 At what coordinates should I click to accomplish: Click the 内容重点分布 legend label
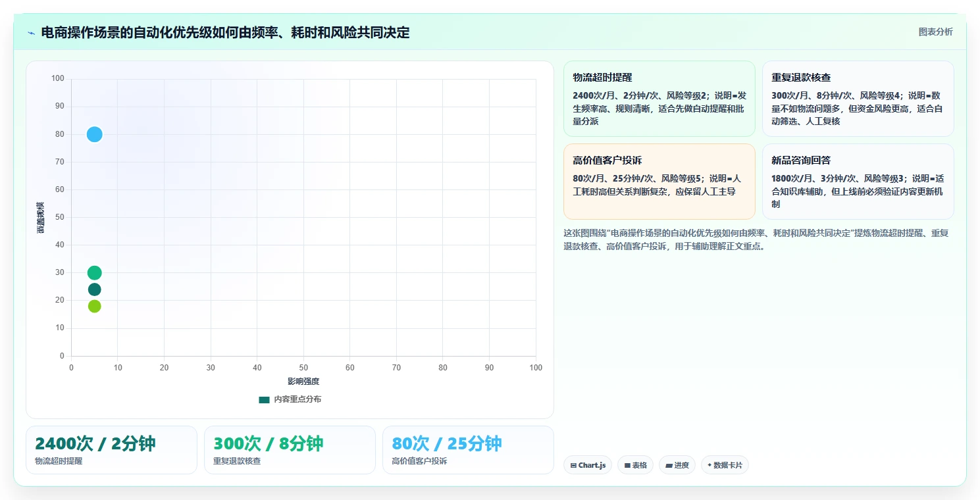click(297, 399)
